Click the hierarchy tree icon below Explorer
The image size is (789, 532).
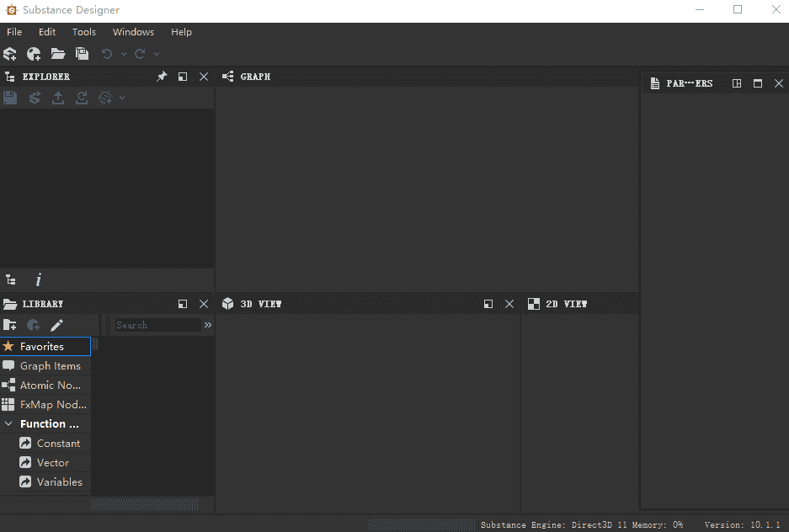pos(11,280)
